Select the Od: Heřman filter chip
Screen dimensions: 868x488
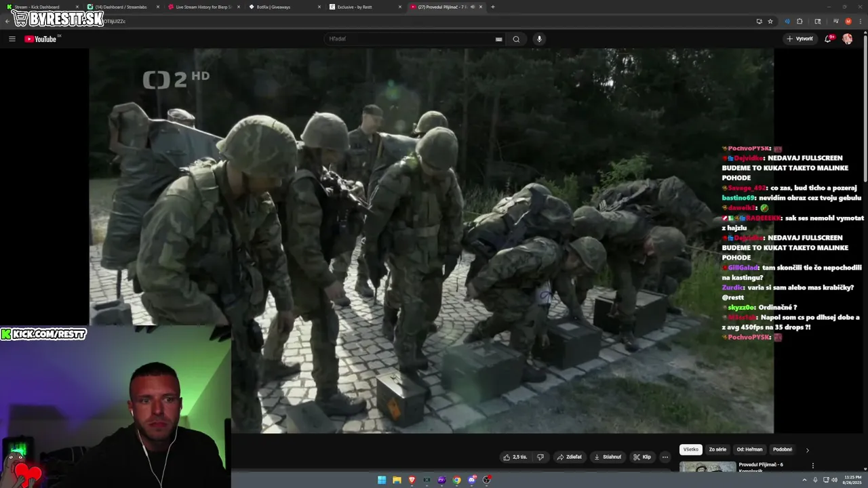749,449
